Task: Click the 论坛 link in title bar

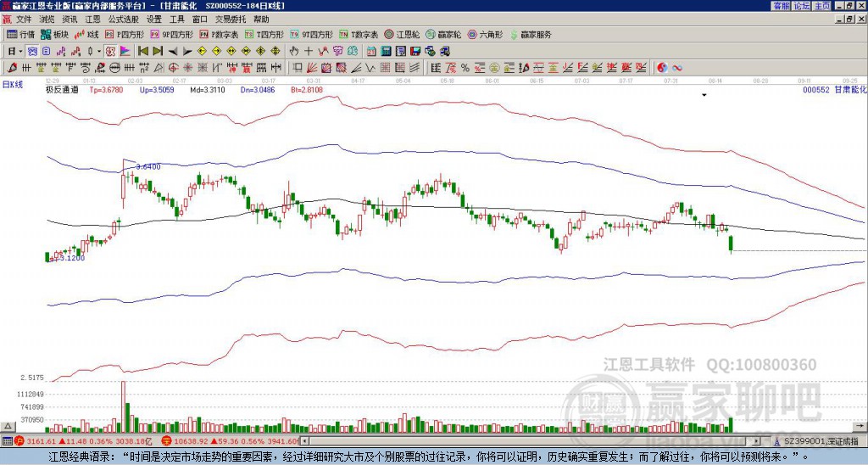Action: pyautogui.click(x=801, y=6)
